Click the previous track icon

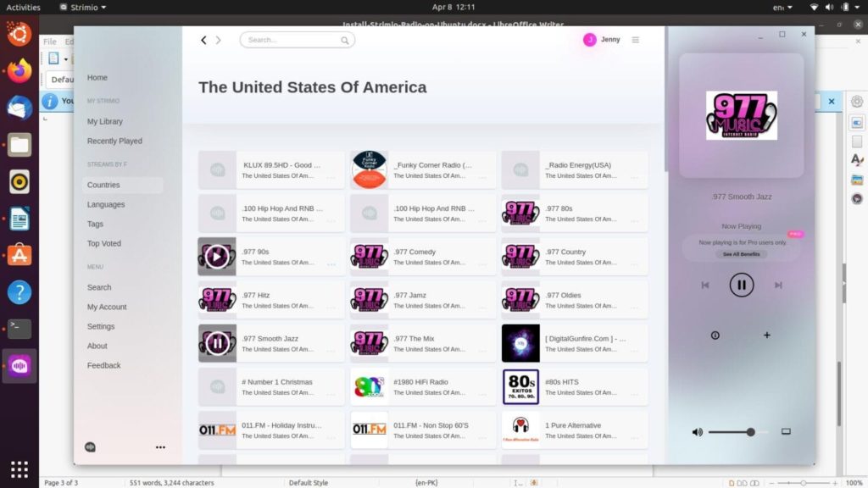point(704,286)
